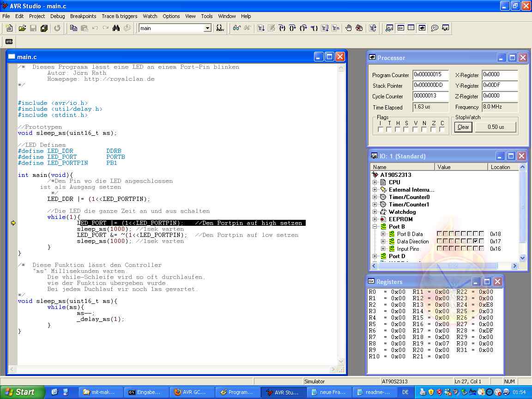This screenshot has height=399, width=532.
Task: Click the Name column header
Action: click(402, 167)
